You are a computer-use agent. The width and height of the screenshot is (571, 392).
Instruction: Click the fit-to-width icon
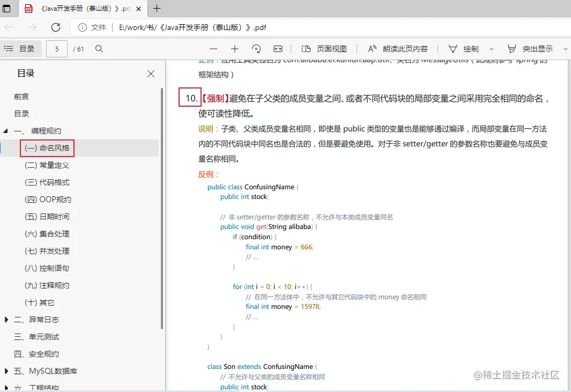278,48
